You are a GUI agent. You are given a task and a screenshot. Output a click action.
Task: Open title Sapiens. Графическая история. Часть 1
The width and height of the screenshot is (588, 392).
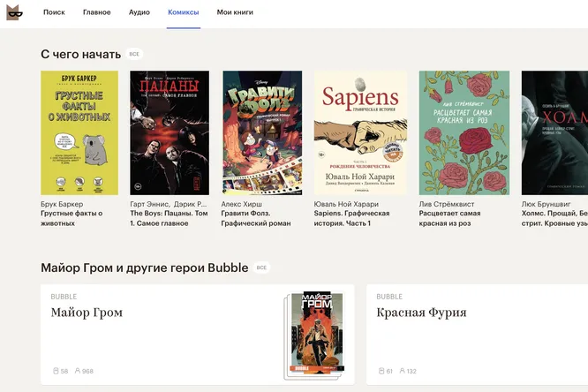point(351,218)
